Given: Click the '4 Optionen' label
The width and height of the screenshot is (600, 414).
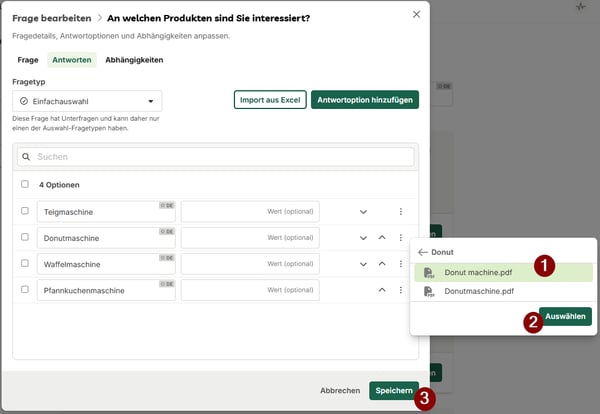Looking at the screenshot, I should 59,185.
